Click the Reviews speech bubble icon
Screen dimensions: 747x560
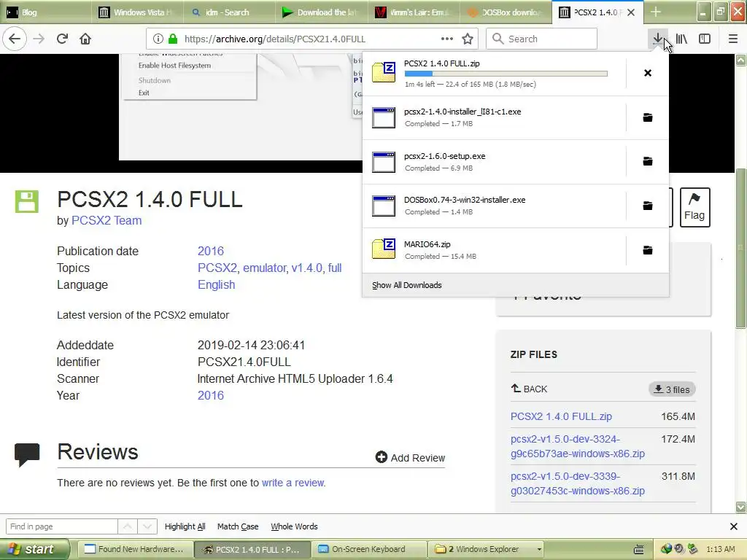(27, 454)
